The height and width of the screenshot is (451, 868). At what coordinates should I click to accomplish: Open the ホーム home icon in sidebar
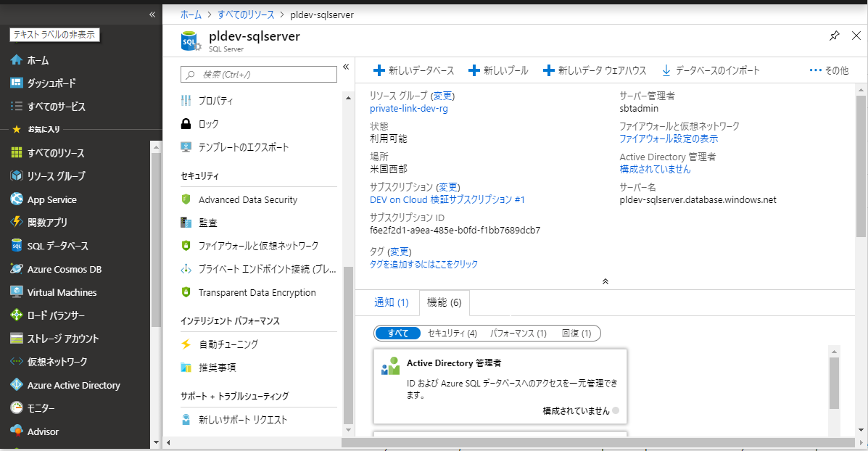(17, 59)
